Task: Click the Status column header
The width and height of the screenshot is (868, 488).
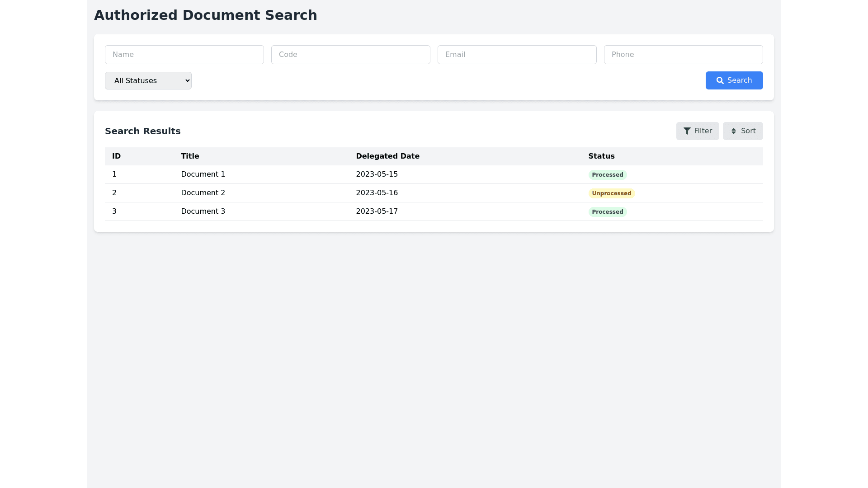Action: click(601, 156)
